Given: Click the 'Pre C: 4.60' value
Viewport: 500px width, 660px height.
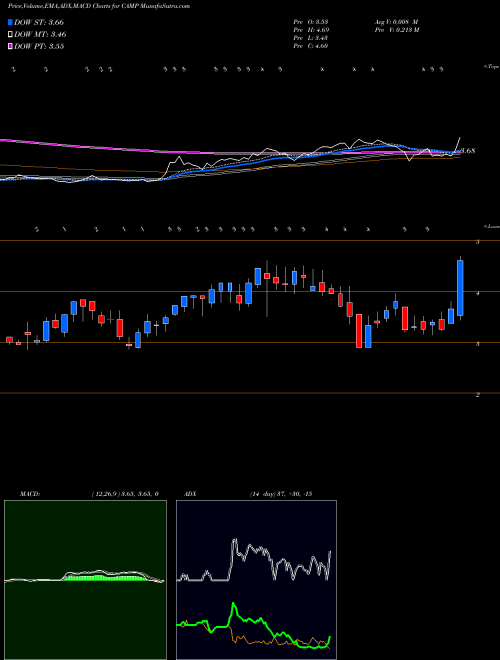Looking at the screenshot, I should [311, 46].
